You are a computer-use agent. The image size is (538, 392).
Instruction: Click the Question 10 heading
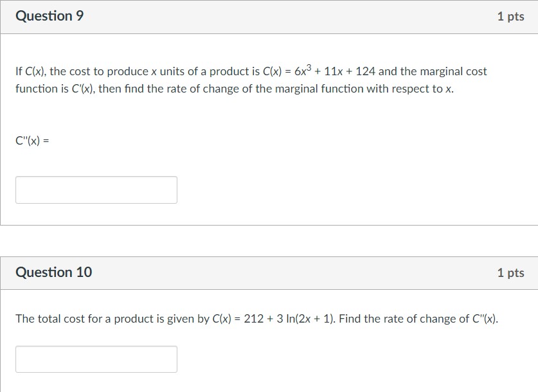[x=54, y=272]
